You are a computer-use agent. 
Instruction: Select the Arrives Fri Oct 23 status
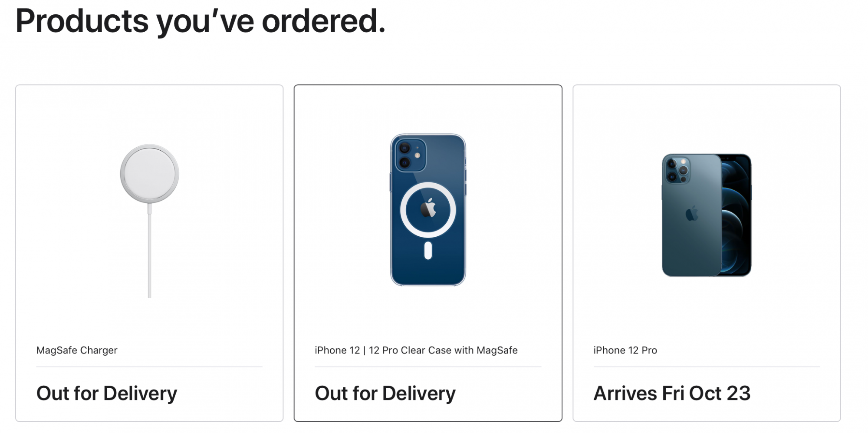pyautogui.click(x=671, y=393)
